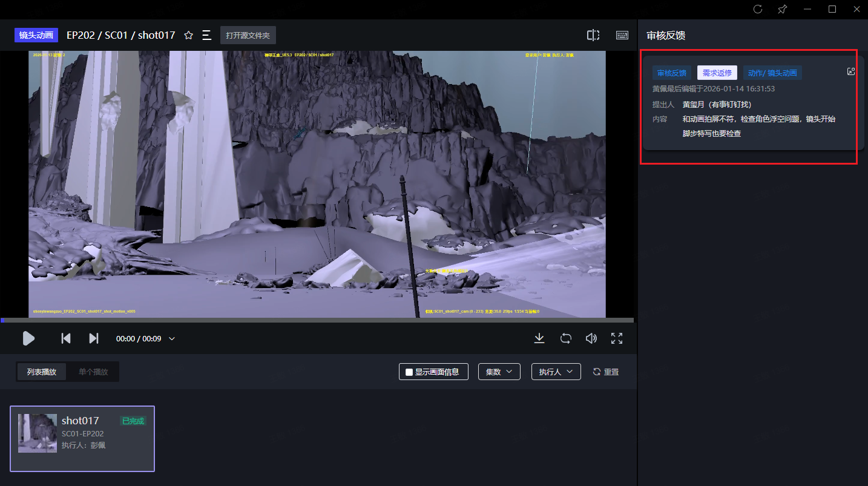Screen dimensions: 868x486
Task: Click the star icon to favorite shot017
Action: click(x=188, y=35)
